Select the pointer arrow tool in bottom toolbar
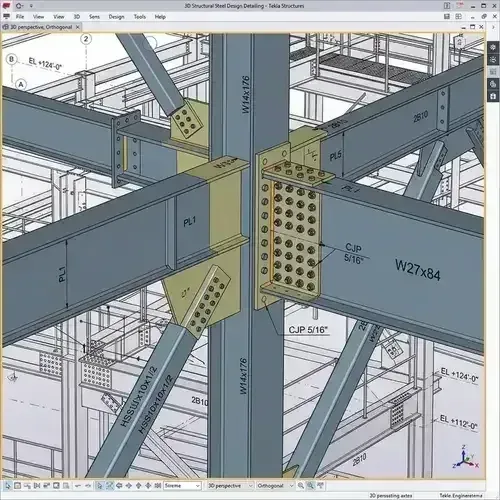The height and width of the screenshot is (500, 500). (8, 486)
